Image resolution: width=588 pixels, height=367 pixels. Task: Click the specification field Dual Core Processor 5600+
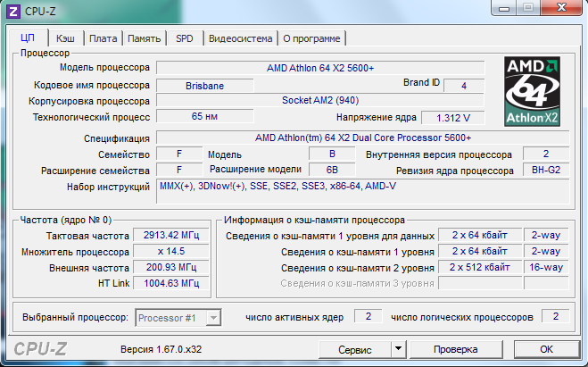coord(363,138)
